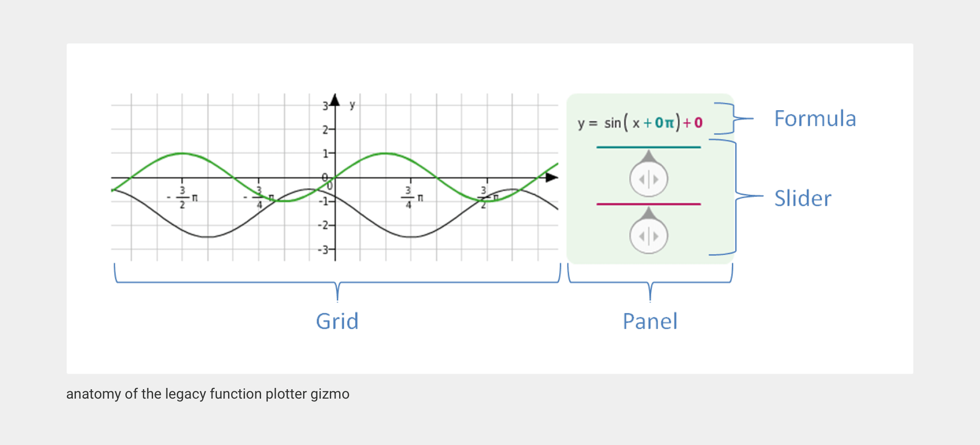The width and height of the screenshot is (980, 445).
Task: Click the negative 3/2 π x-axis label
Action: point(182,198)
